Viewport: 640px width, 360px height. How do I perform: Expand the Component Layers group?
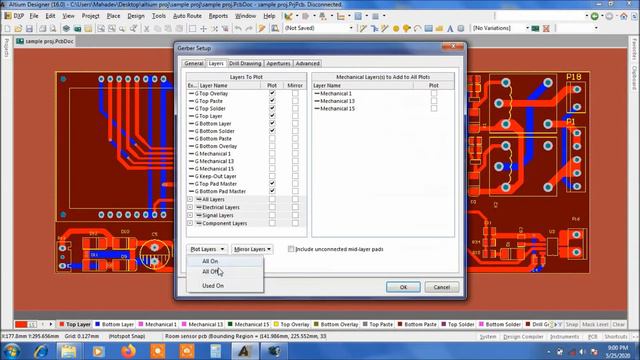(190, 224)
